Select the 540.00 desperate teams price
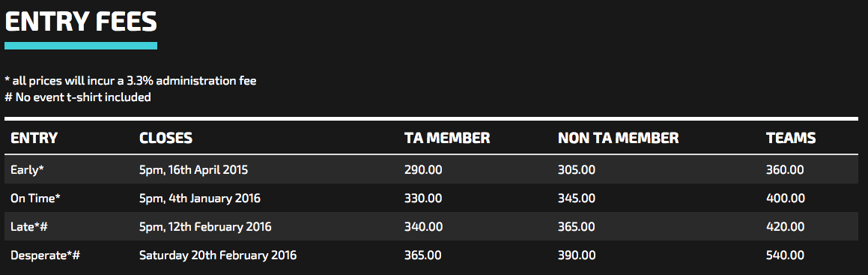The height and width of the screenshot is (275, 868). (x=786, y=256)
